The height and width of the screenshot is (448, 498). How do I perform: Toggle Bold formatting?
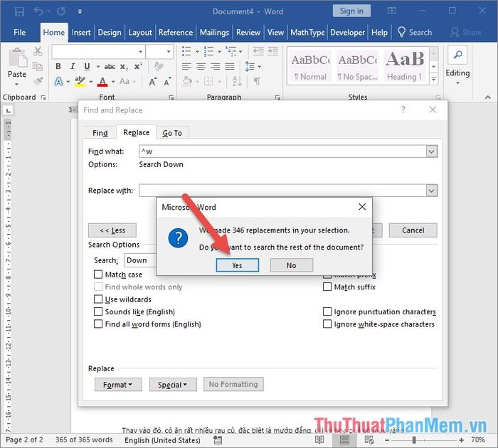[x=58, y=66]
